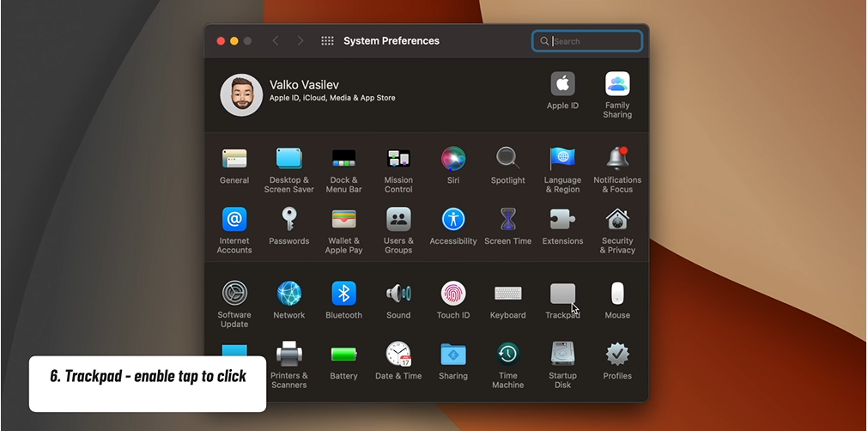Click the Valko Vasilev profile avatar
The width and height of the screenshot is (868, 431).
point(241,94)
